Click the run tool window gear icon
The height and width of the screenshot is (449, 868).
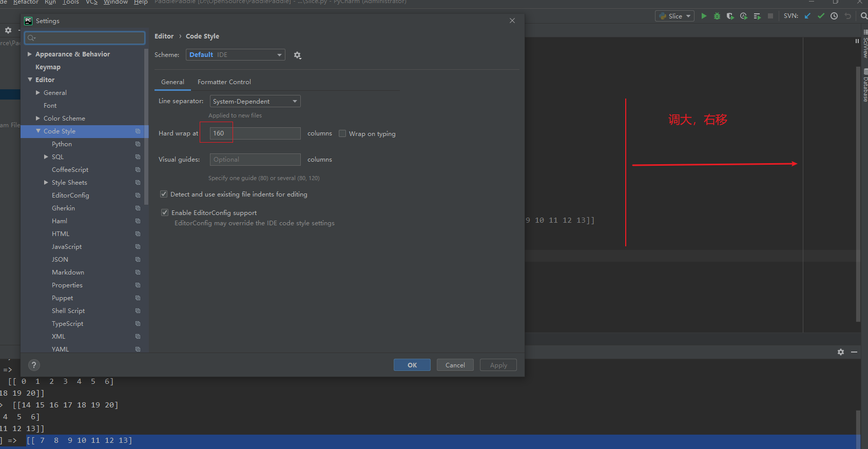pyautogui.click(x=841, y=352)
